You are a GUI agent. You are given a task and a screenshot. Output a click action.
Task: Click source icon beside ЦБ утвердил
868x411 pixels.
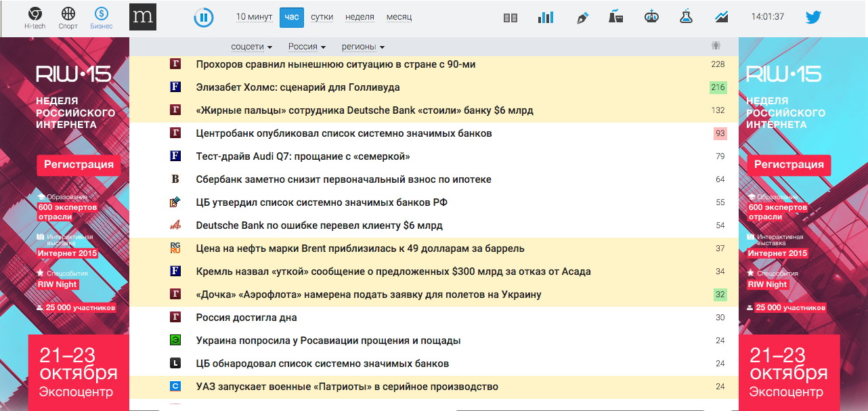point(175,202)
